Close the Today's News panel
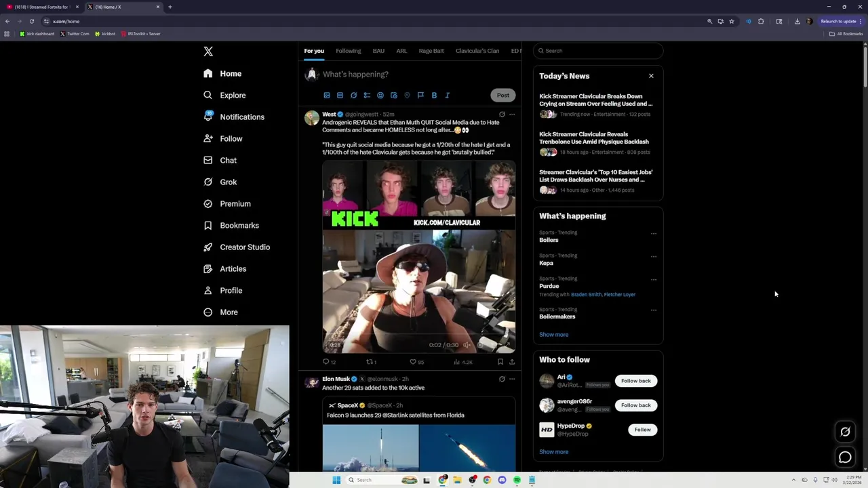 coord(651,76)
